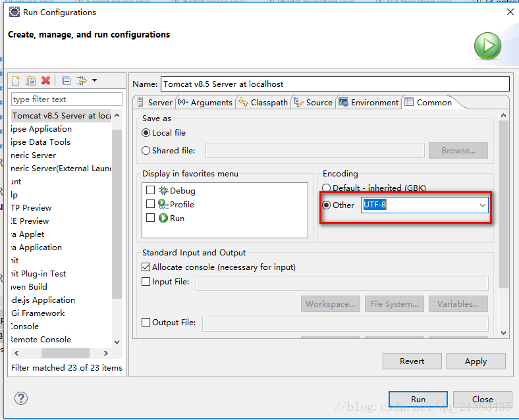Select Tomcat v8.5 Server at localhost item
The width and height of the screenshot is (519, 420).
61,116
